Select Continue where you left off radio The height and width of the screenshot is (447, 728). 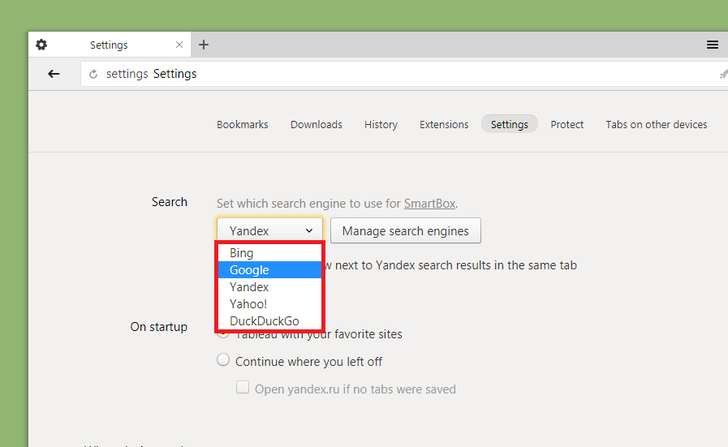(x=223, y=360)
